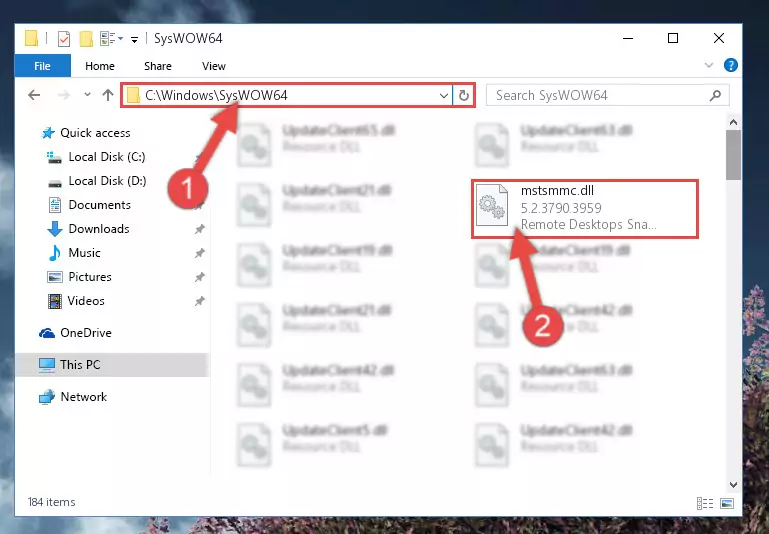This screenshot has height=534, width=769.
Task: Click the Music note icon
Action: 54,253
